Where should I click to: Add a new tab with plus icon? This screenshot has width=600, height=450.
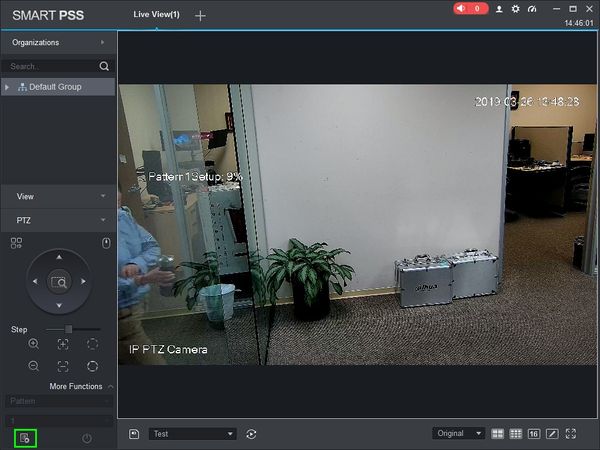(200, 16)
